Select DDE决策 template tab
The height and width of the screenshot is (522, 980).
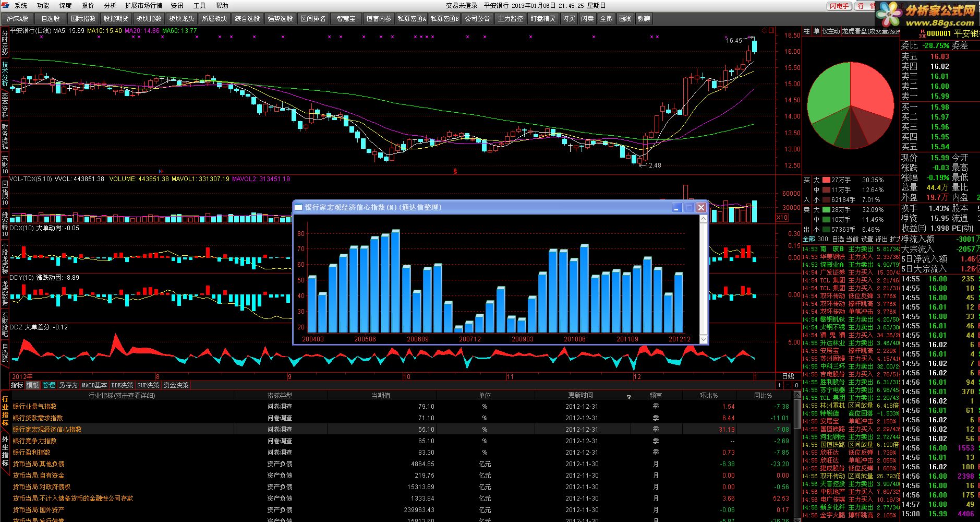(x=122, y=385)
